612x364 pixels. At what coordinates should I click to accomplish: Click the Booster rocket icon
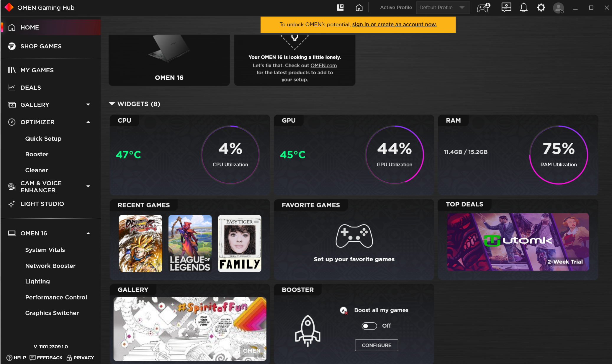coord(307,331)
